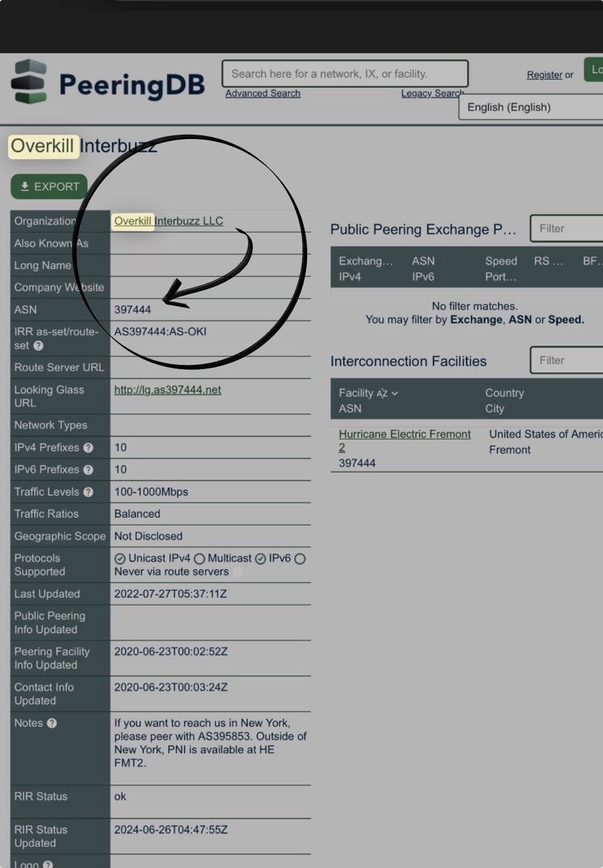Click the Unicast IPv4 check indicator
This screenshot has height=868, width=603.
[x=120, y=558]
